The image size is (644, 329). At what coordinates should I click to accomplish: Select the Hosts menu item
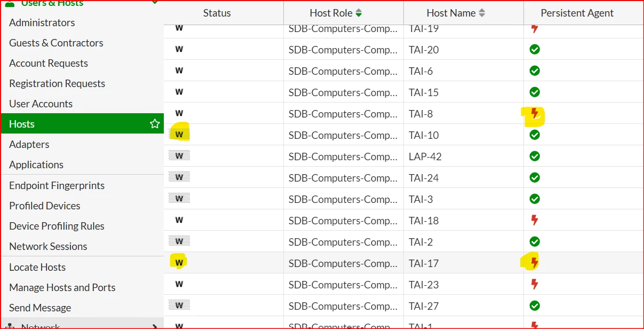[x=82, y=124]
